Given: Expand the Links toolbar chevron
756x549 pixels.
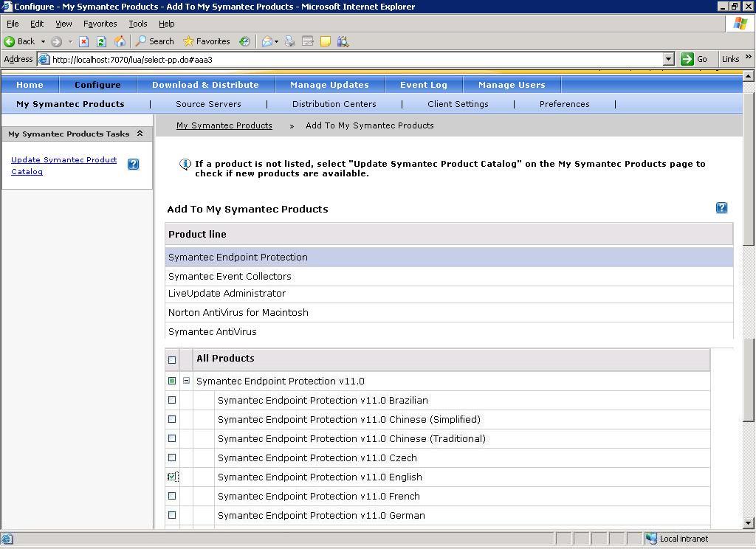Looking at the screenshot, I should pos(749,57).
